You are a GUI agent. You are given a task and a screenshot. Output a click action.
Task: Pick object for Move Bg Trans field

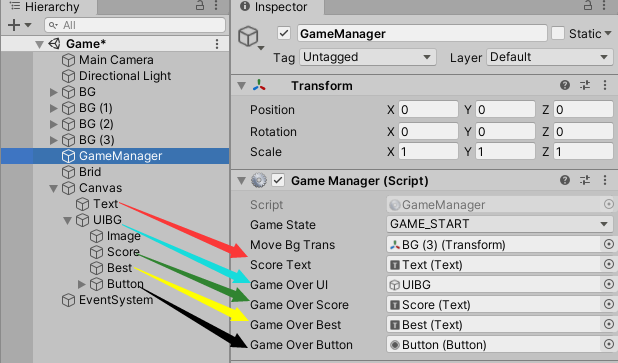609,244
